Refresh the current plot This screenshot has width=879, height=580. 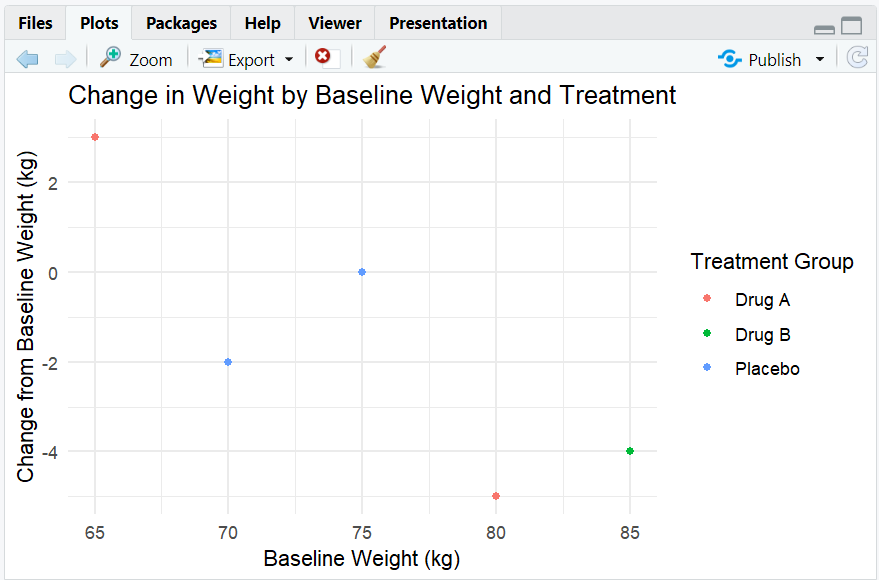(x=857, y=58)
